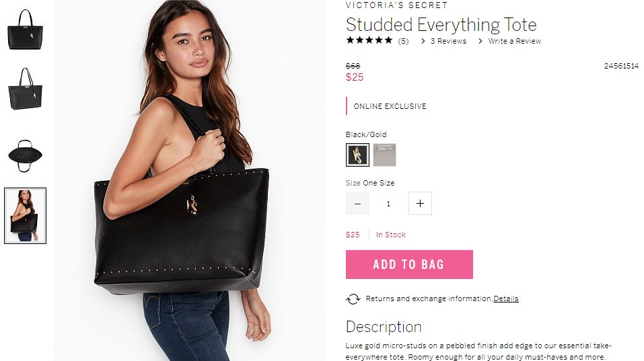View second angled tote thumbnail
Image resolution: width=644 pixels, height=361 pixels.
click(x=25, y=89)
